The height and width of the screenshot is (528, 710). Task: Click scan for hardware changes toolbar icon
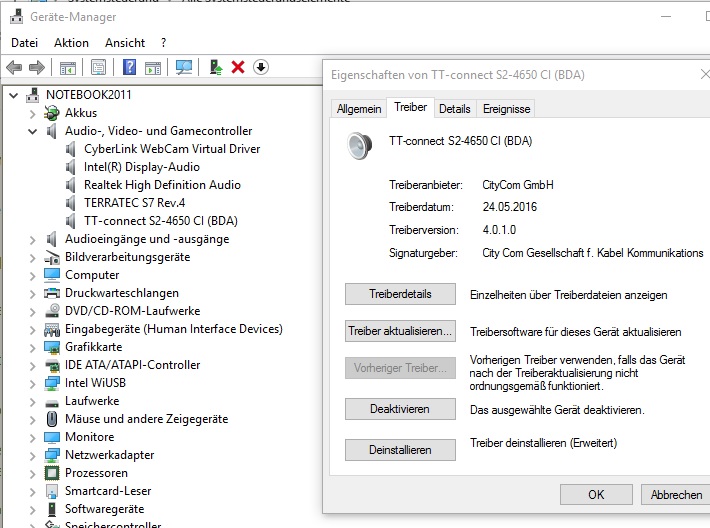184,67
